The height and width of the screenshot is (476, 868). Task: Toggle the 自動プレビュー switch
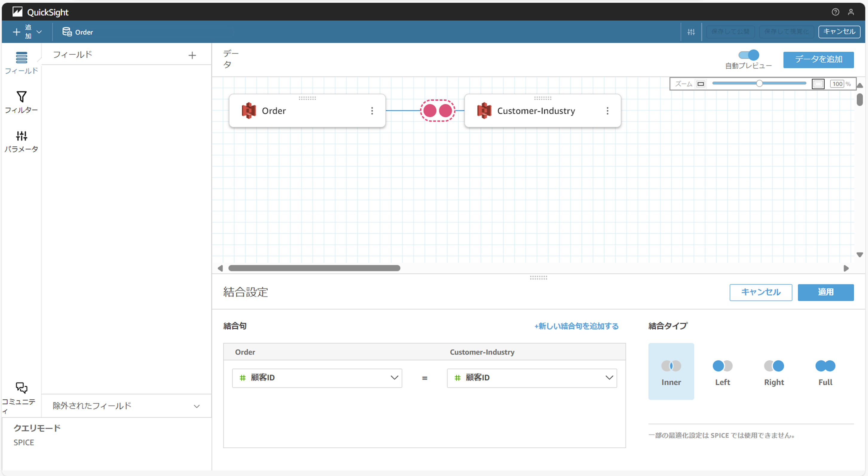tap(748, 55)
